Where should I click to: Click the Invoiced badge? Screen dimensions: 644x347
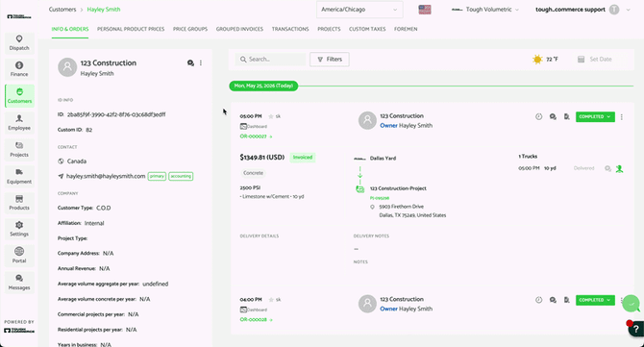click(303, 158)
